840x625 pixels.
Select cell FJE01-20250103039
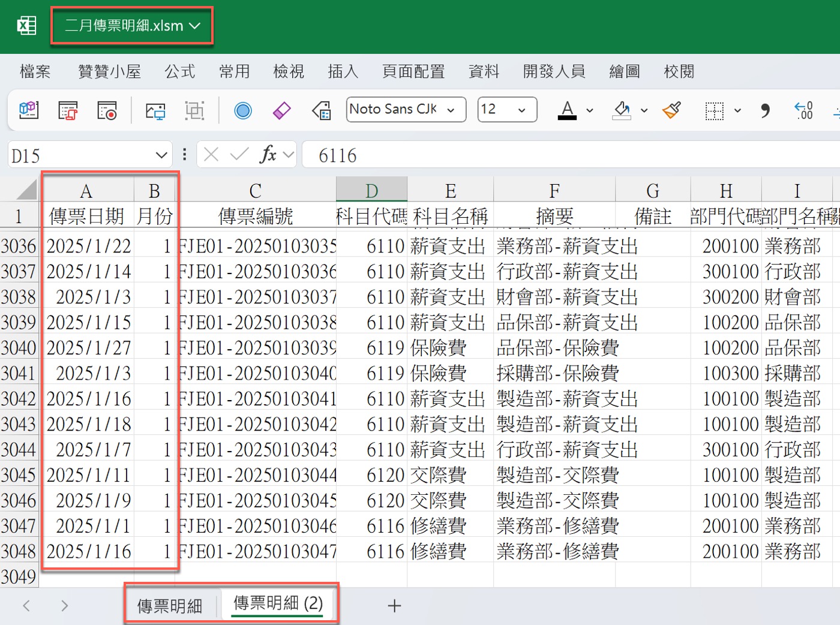pos(256,347)
